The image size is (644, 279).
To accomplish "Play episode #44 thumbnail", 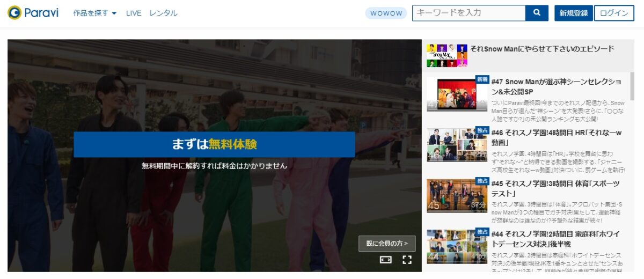I will click(457, 246).
